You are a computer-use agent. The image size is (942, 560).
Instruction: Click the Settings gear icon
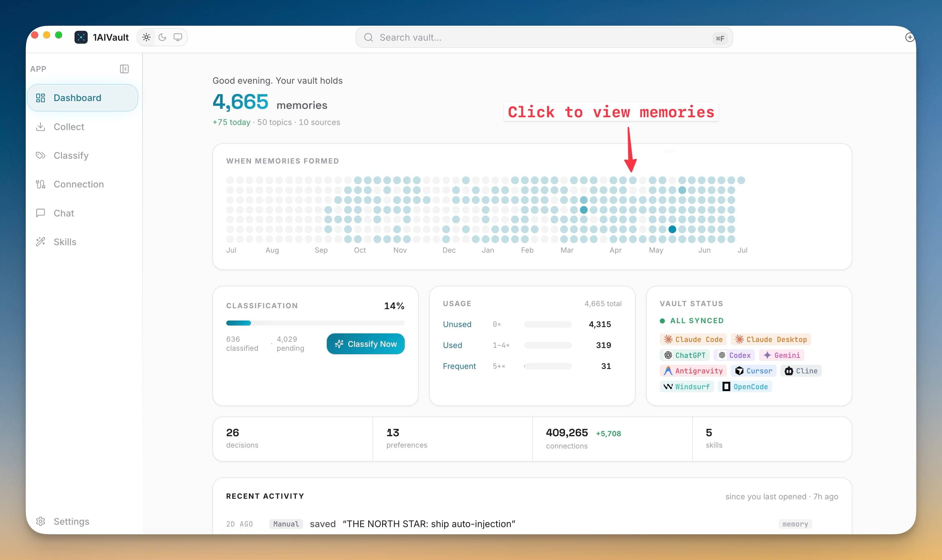[x=40, y=521]
